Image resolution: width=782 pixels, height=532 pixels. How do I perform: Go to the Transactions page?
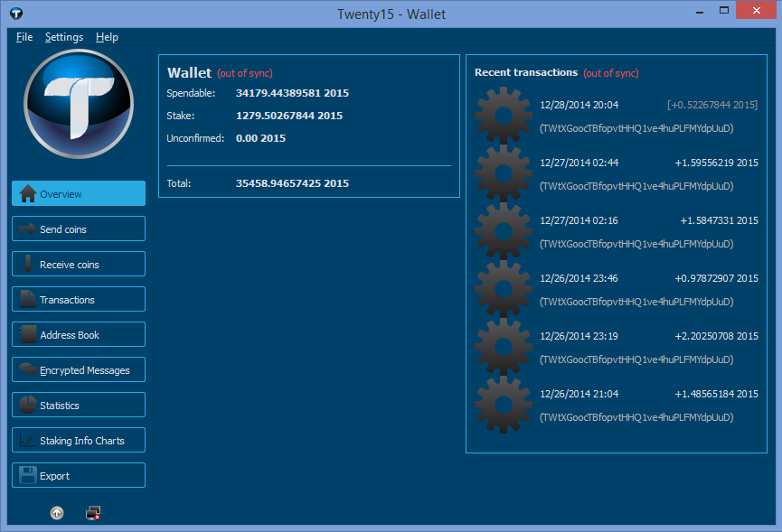coord(79,299)
